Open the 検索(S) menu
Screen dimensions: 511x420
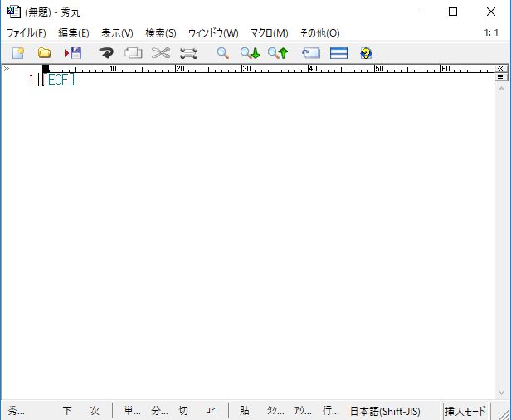(x=160, y=33)
